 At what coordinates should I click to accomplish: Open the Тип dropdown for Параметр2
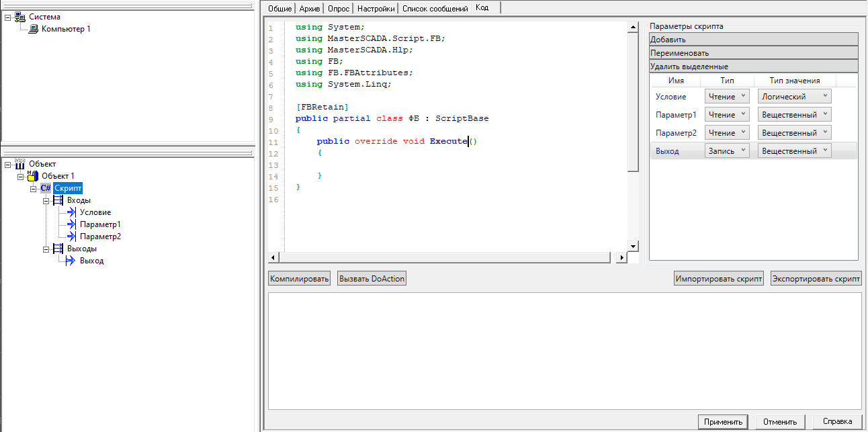[727, 133]
